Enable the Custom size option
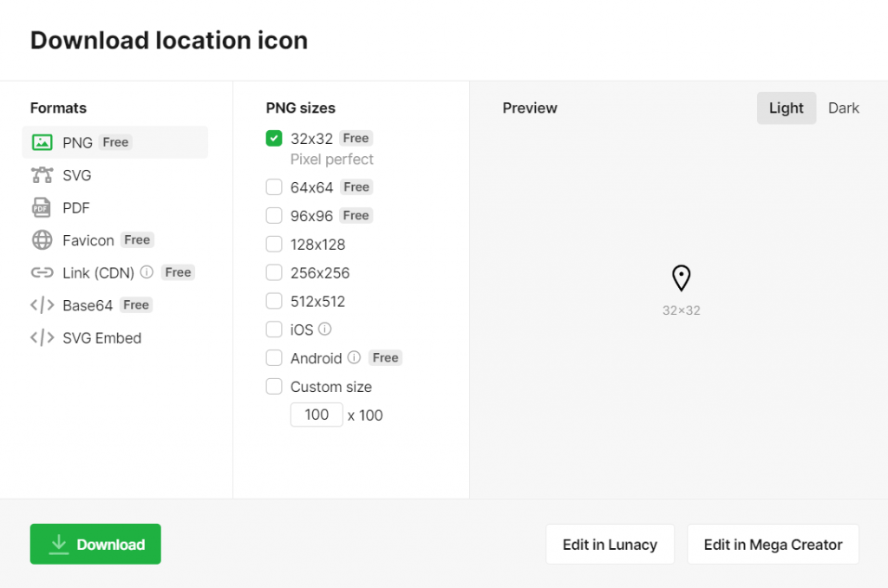Image resolution: width=888 pixels, height=588 pixels. pyautogui.click(x=274, y=386)
